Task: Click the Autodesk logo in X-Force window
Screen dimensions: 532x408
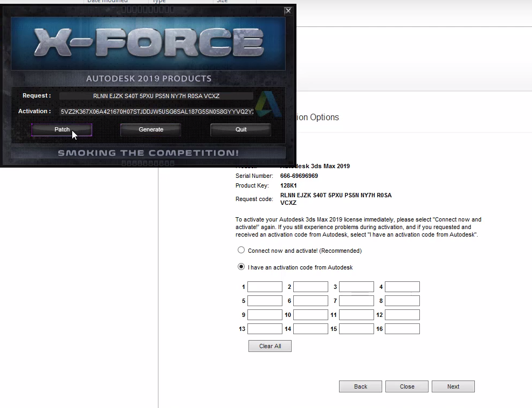Action: pos(268,104)
